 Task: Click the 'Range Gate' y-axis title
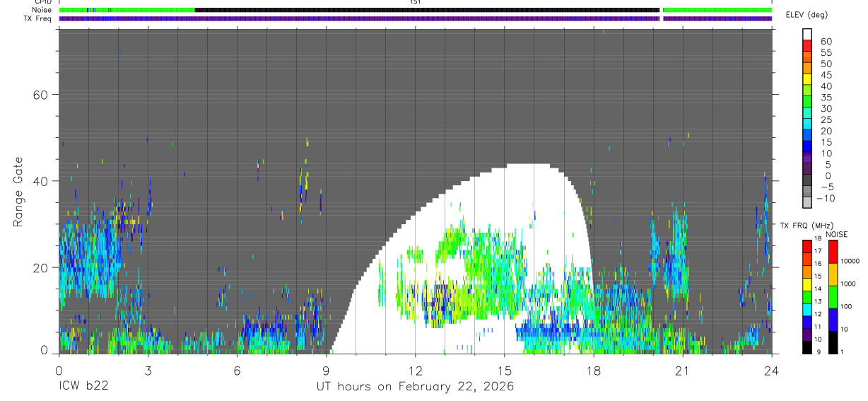[20, 192]
